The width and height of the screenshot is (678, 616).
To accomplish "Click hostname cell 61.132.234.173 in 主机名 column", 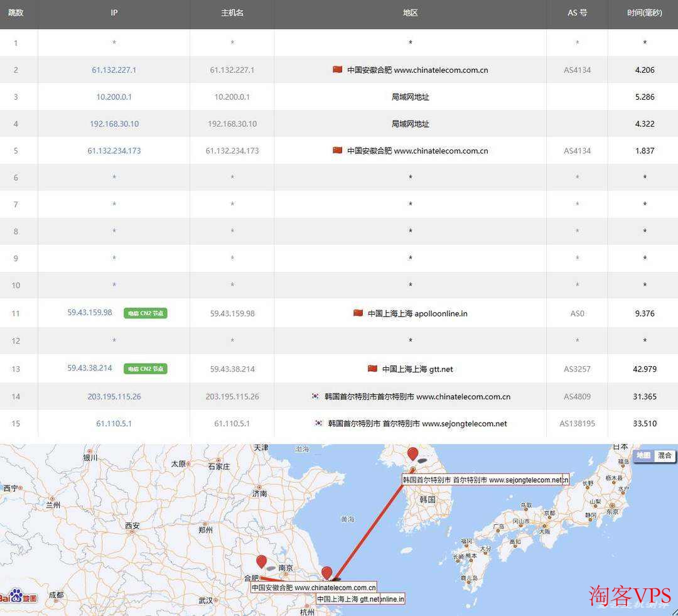I will (x=232, y=151).
